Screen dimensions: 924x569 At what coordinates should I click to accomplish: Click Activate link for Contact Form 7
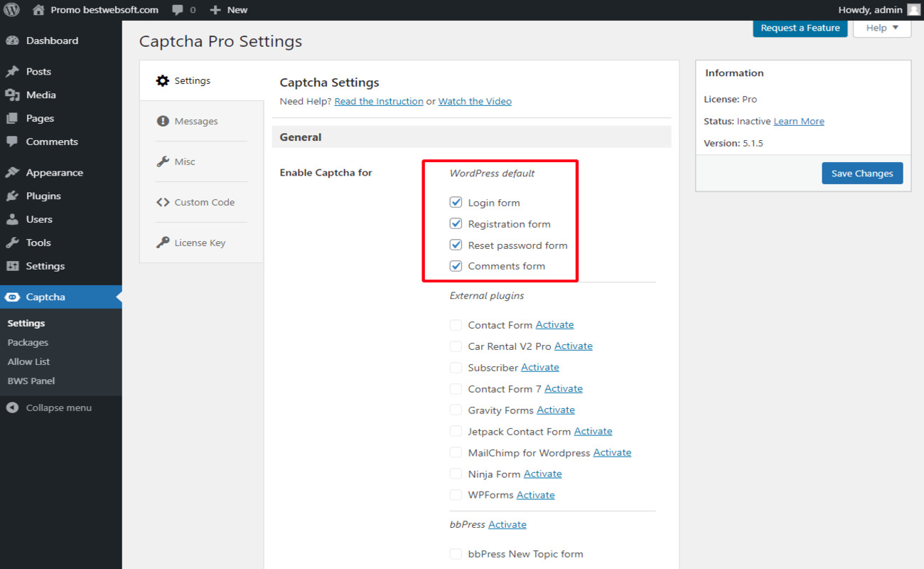(564, 388)
